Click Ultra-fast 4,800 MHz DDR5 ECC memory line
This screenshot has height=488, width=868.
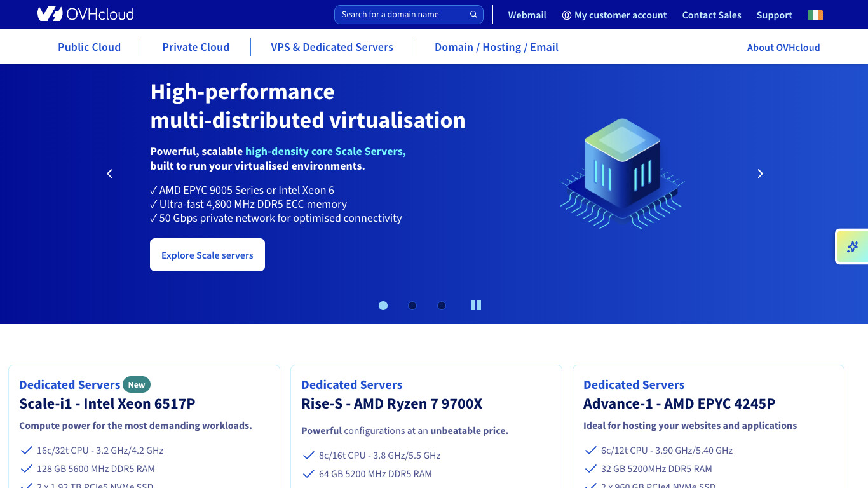tap(248, 204)
